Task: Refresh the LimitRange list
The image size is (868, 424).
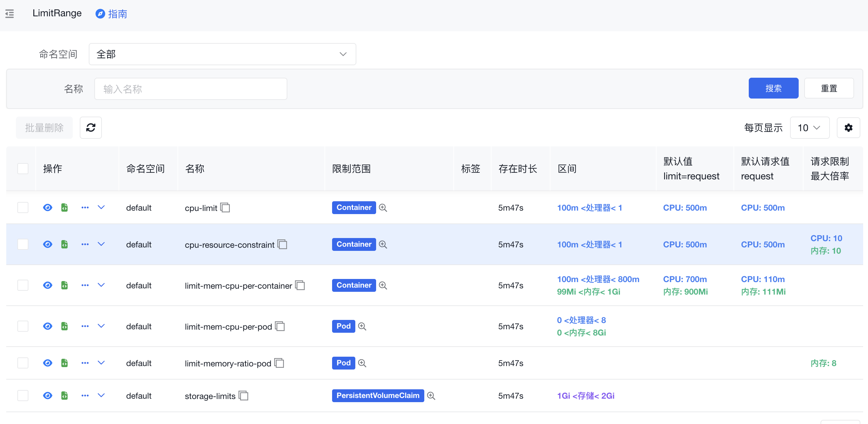Action: (x=91, y=128)
